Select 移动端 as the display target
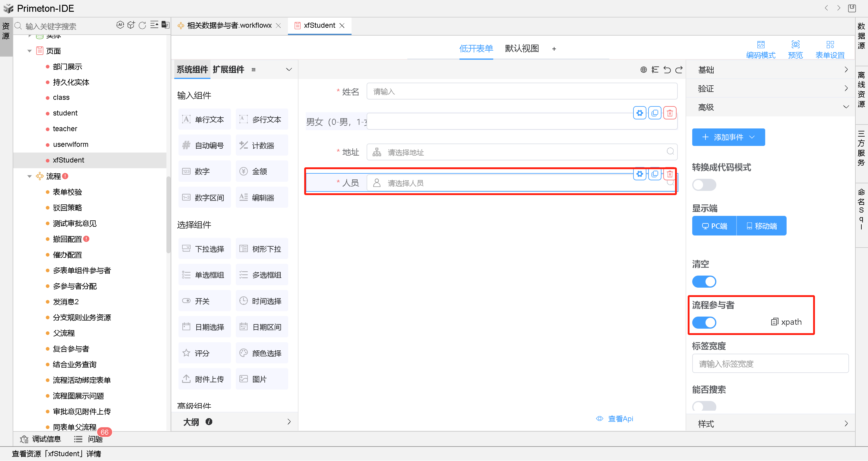This screenshot has height=461, width=868. tap(762, 226)
